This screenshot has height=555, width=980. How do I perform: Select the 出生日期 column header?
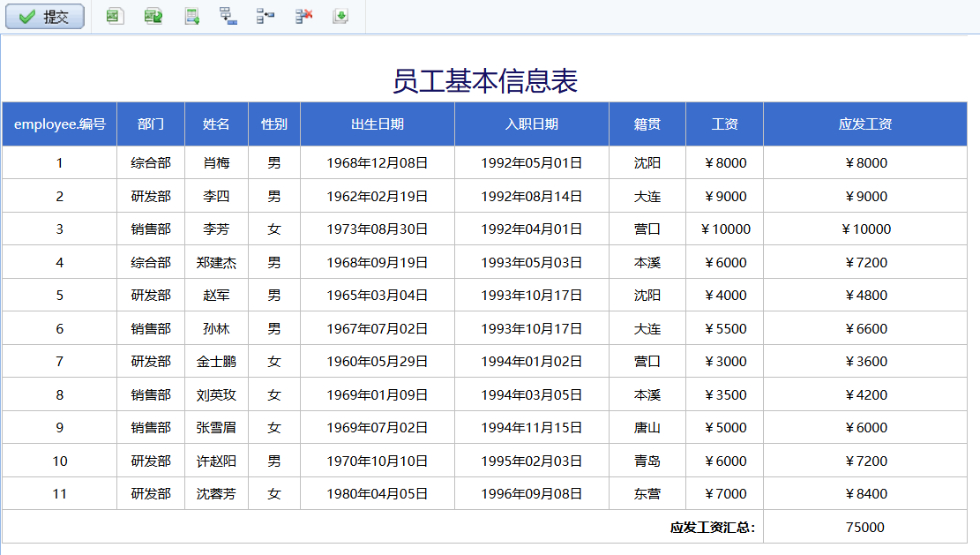coord(378,124)
